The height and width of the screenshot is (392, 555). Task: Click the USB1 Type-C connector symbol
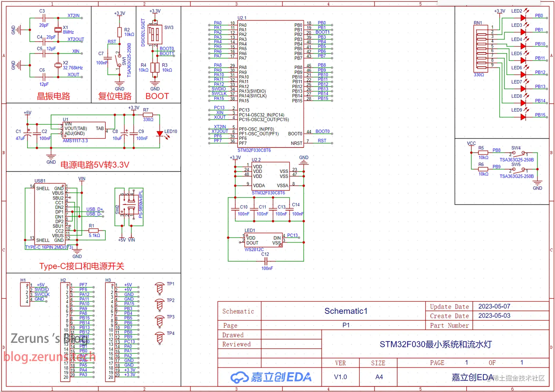50,214
